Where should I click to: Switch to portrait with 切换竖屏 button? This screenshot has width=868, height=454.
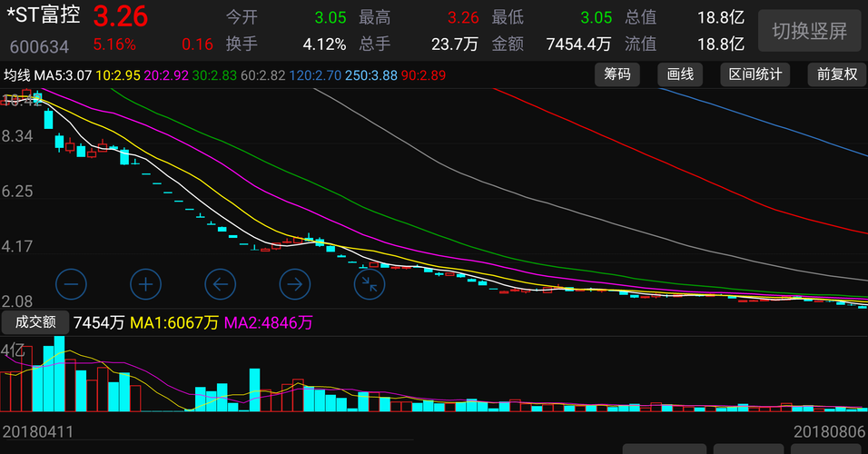(x=809, y=31)
